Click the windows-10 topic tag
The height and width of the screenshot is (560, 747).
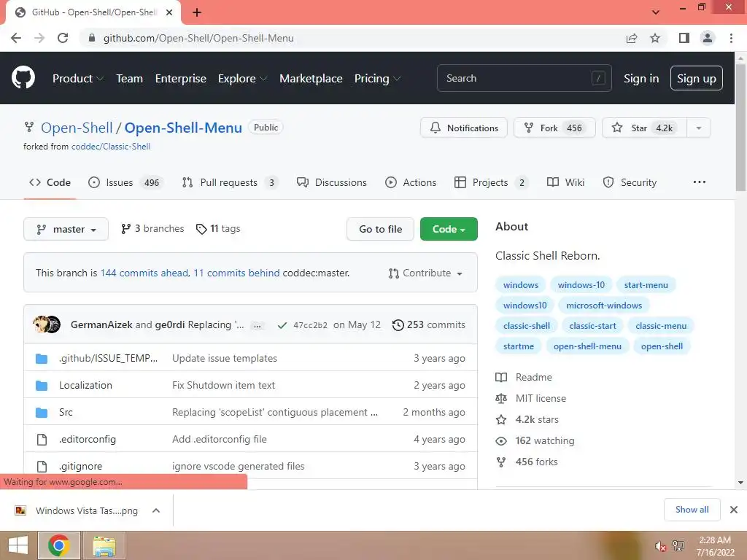pyautogui.click(x=581, y=285)
